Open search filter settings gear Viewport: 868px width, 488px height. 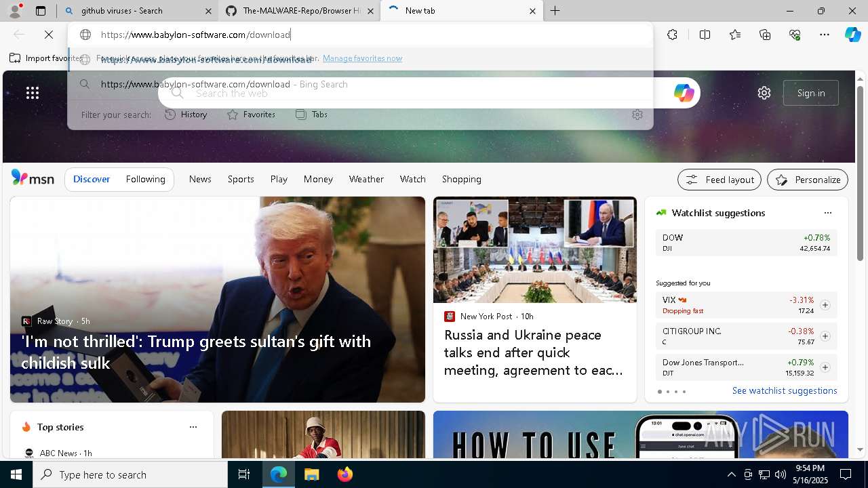(x=637, y=115)
